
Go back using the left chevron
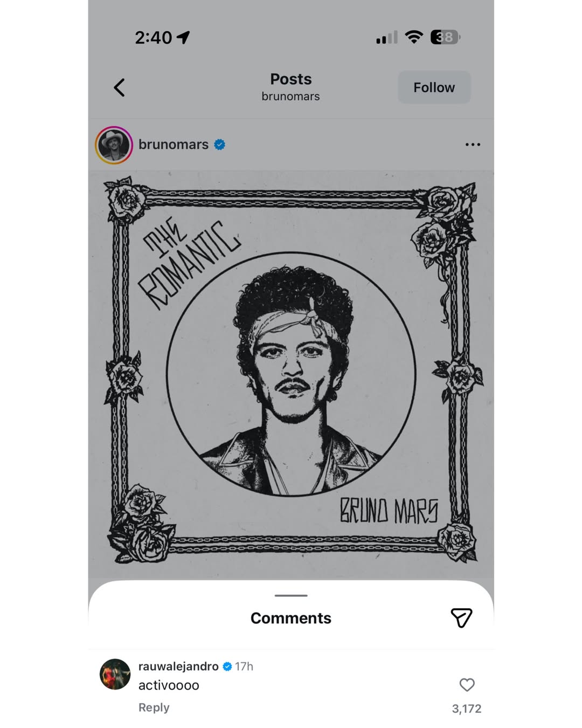[120, 87]
